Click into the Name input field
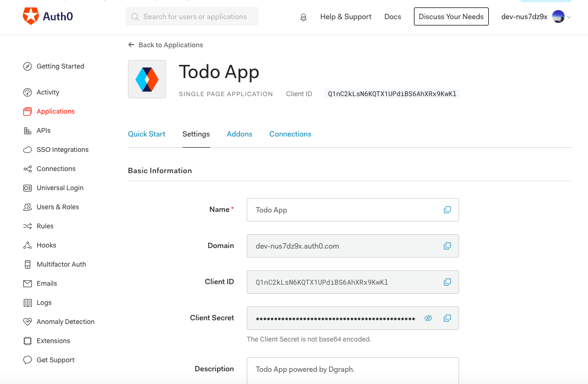The image size is (588, 384). 352,210
